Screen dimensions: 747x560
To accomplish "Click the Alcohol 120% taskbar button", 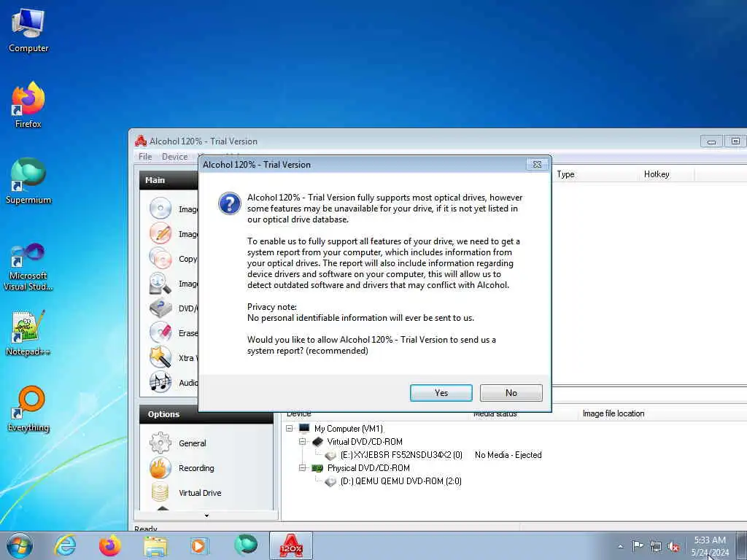I will click(291, 545).
